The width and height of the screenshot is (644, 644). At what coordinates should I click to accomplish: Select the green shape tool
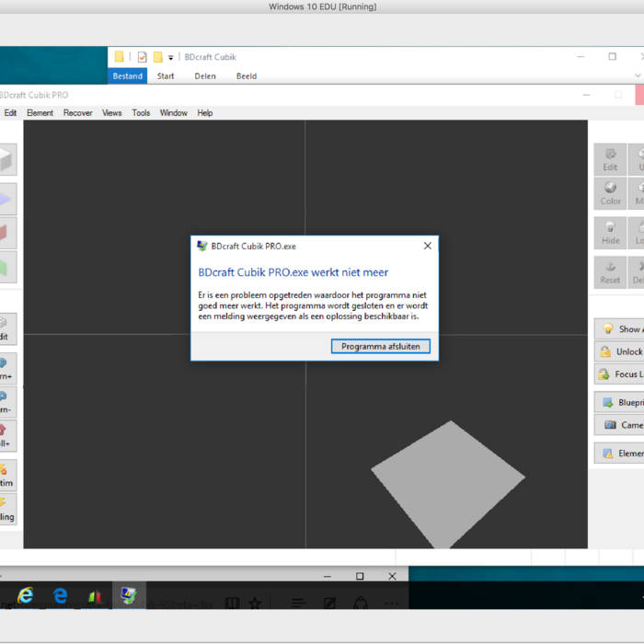pos(7,268)
